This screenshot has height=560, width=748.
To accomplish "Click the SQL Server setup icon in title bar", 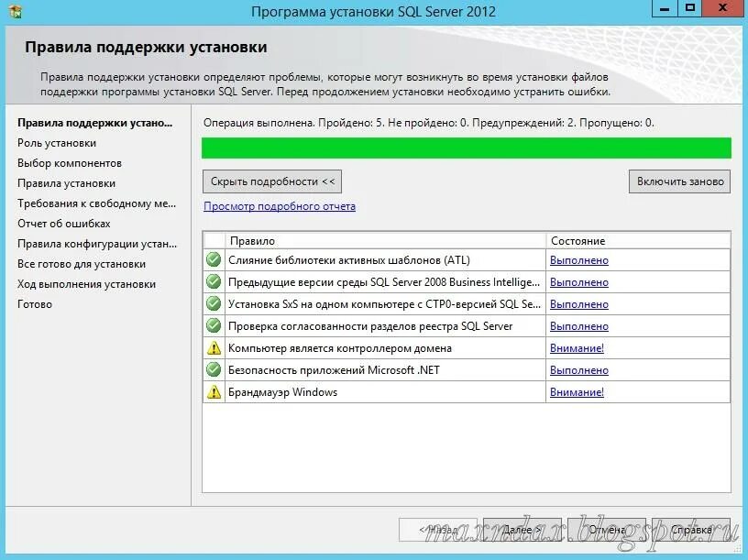I will pyautogui.click(x=16, y=10).
